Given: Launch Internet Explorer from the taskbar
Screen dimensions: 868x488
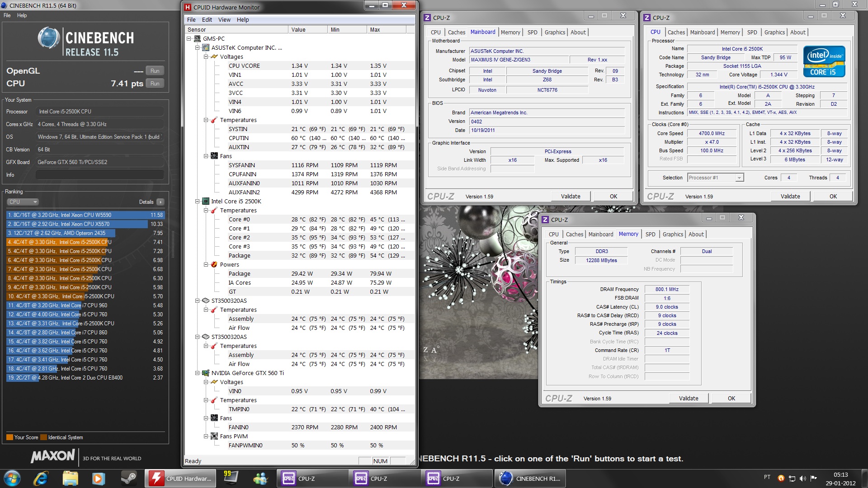Looking at the screenshot, I should click(41, 478).
